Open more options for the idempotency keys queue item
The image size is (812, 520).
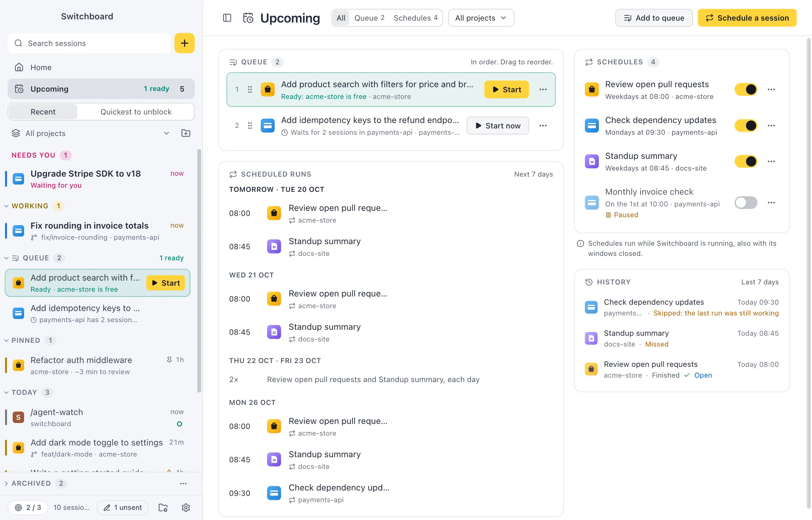coord(543,126)
